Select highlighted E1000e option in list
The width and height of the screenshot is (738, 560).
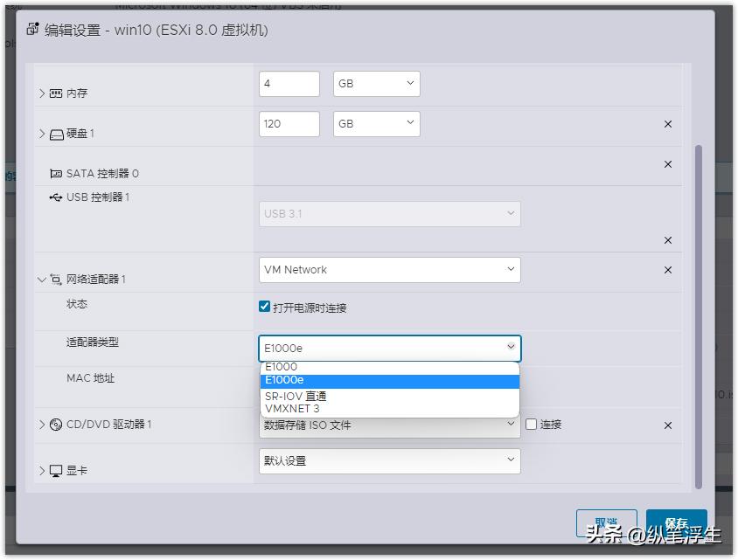coord(390,380)
